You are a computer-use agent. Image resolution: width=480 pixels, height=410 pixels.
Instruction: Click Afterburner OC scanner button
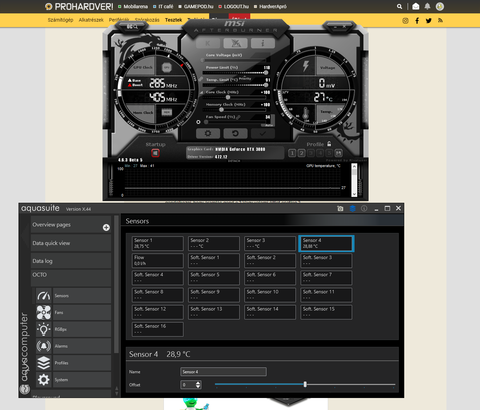click(235, 43)
